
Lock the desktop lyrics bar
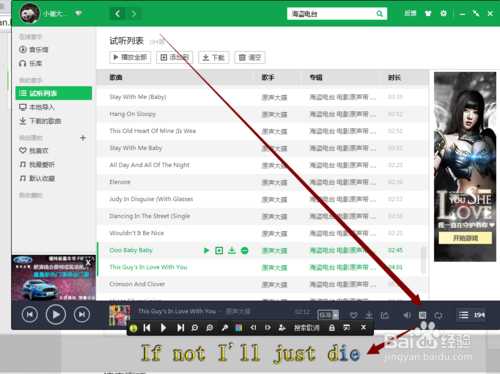(332, 328)
